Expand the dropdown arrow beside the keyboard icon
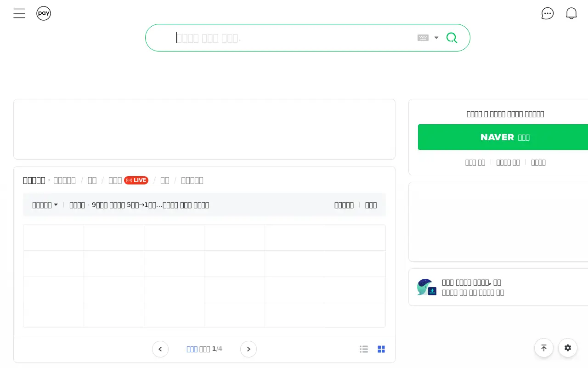This screenshot has height=368, width=588. [436, 38]
